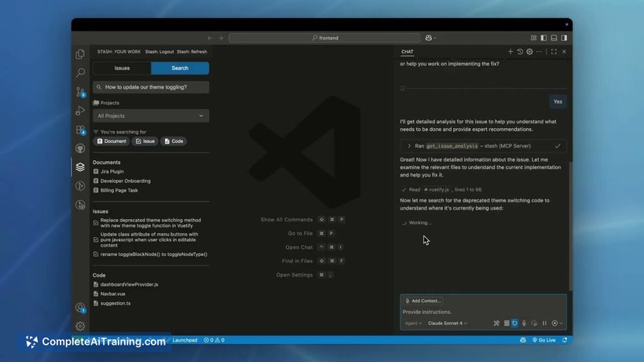Open the Extensions view

pos(80,130)
